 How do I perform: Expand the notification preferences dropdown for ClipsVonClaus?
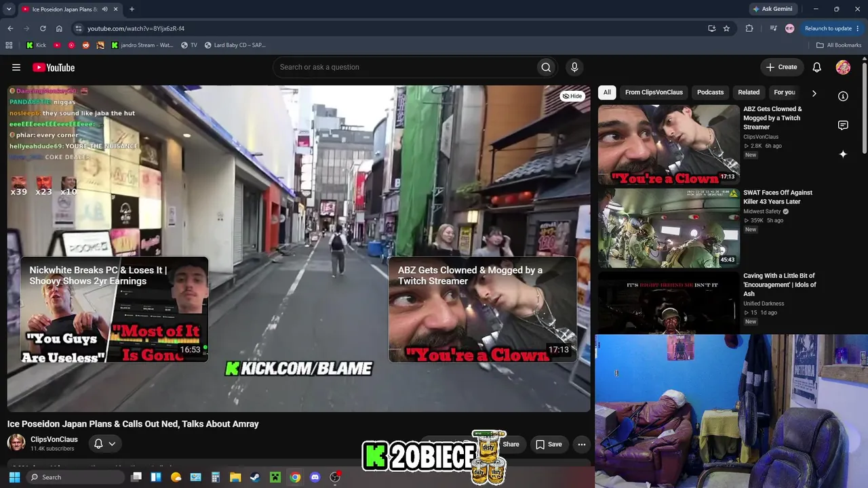coord(112,444)
